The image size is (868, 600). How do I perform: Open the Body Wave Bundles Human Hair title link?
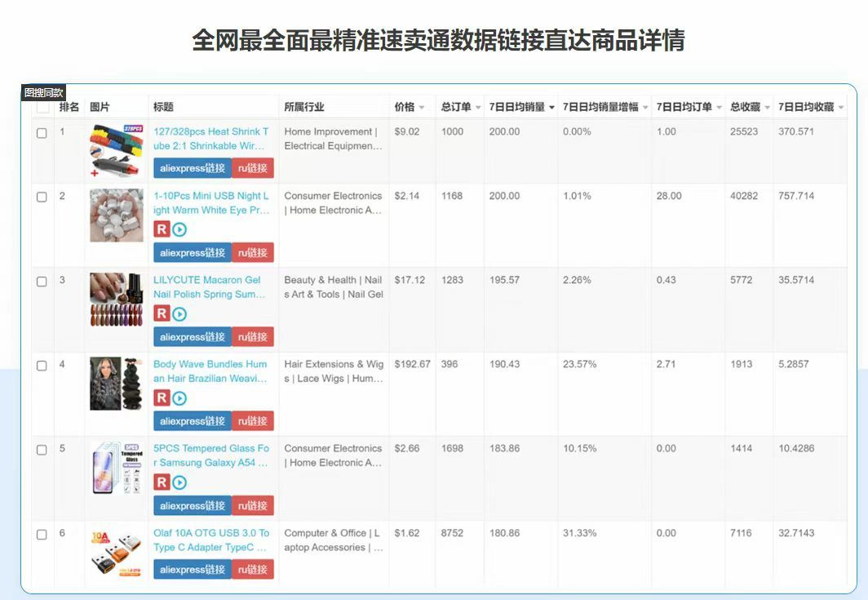210,371
